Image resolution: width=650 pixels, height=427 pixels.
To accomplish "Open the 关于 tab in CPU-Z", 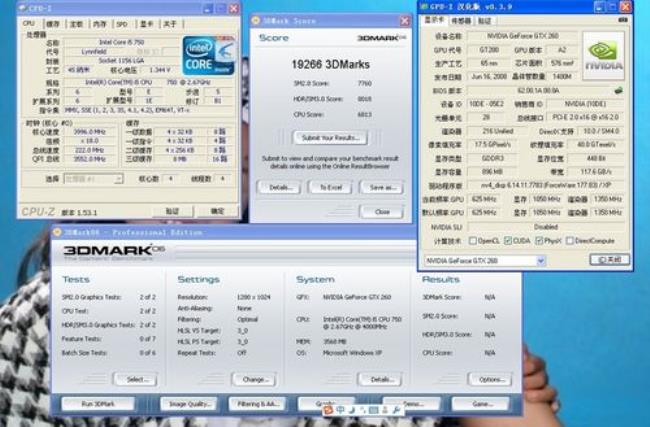I will [x=170, y=24].
